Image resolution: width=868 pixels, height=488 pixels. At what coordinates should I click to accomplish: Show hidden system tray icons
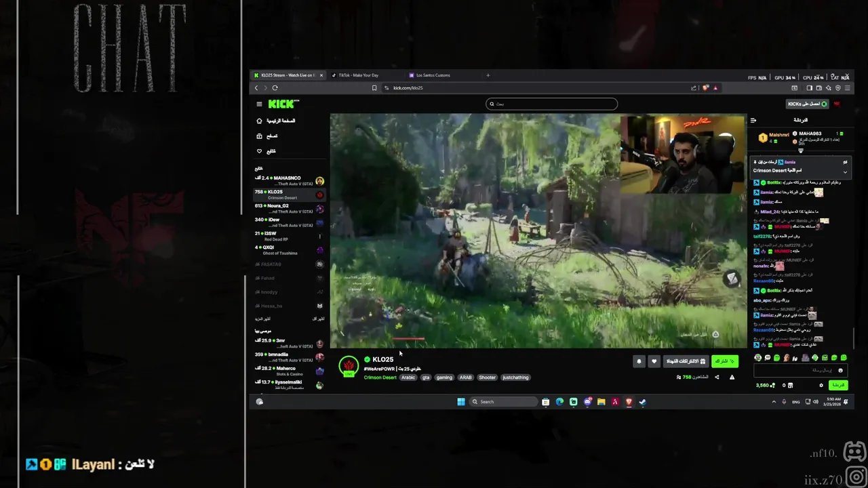[x=774, y=402]
